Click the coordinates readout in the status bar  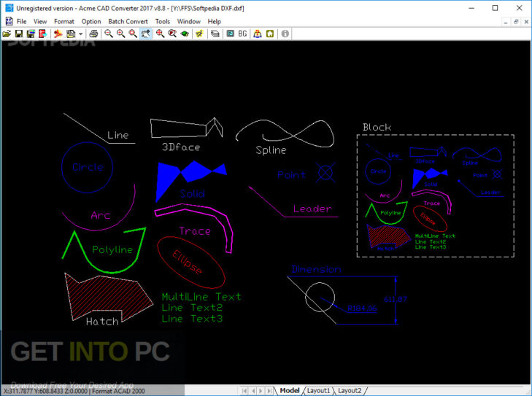pos(45,391)
